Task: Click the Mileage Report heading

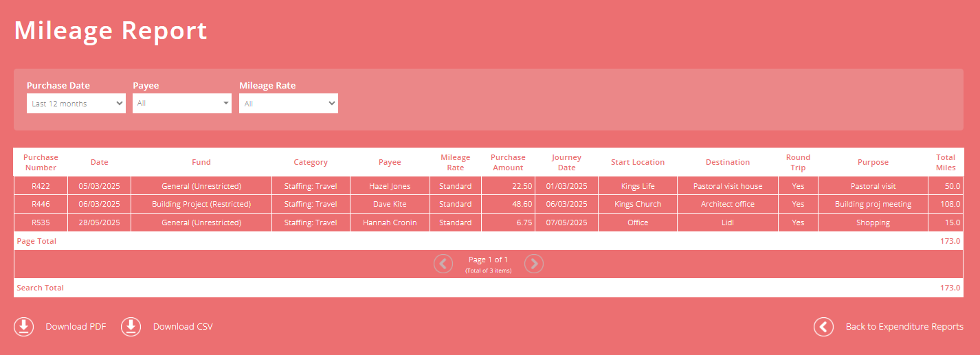Action: [x=111, y=31]
